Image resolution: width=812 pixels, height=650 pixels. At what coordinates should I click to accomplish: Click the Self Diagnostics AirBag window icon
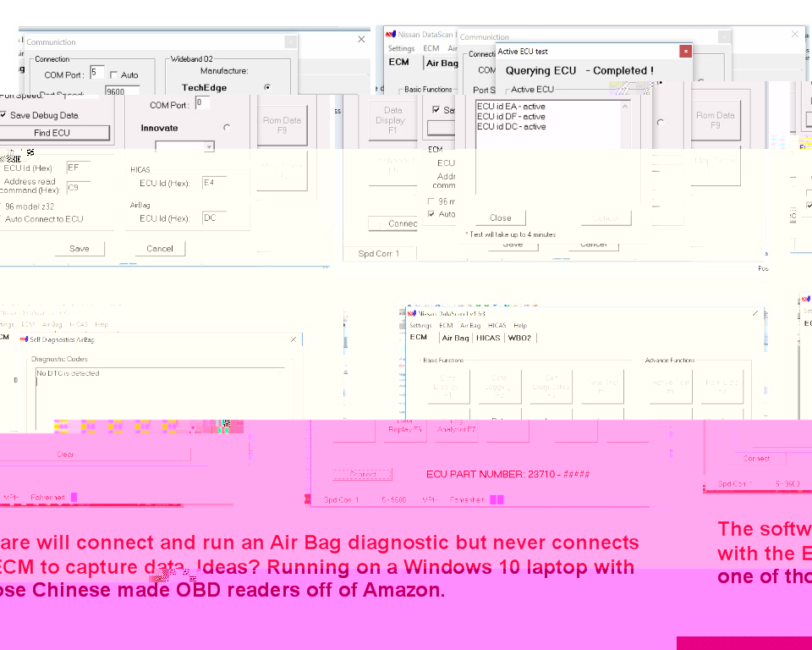click(x=24, y=339)
